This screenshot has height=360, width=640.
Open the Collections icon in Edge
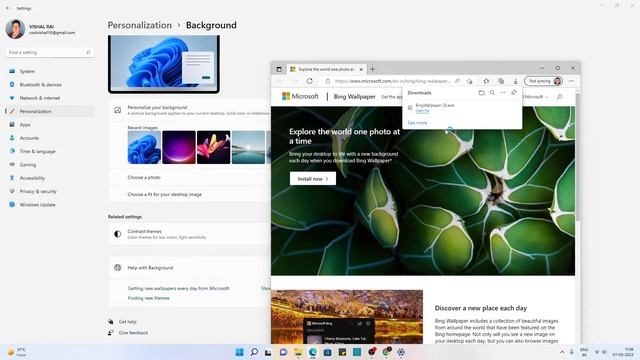coord(501,81)
